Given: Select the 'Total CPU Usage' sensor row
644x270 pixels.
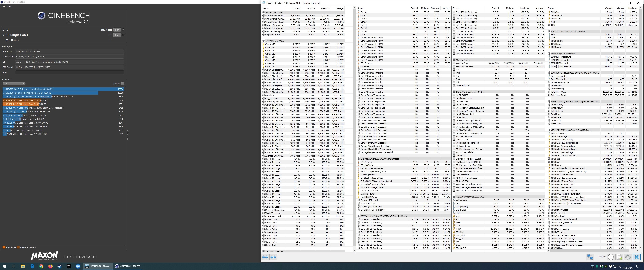Looking at the screenshot, I should pos(303,213).
